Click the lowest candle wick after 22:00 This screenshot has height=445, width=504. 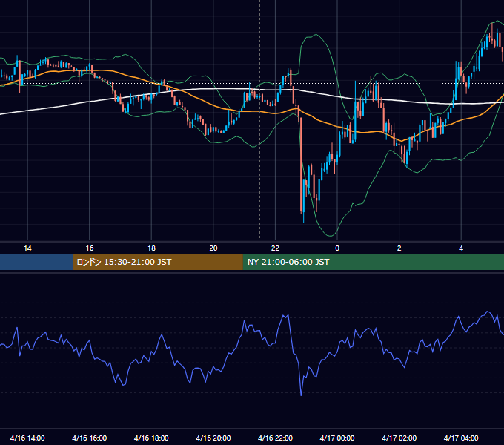click(303, 217)
